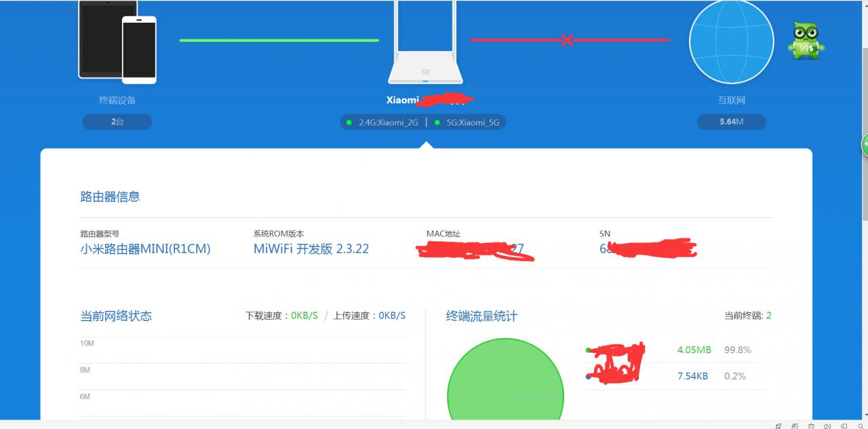Click the 下载速度 0KB/S reading
Image resolution: width=868 pixels, height=429 pixels.
click(x=281, y=316)
